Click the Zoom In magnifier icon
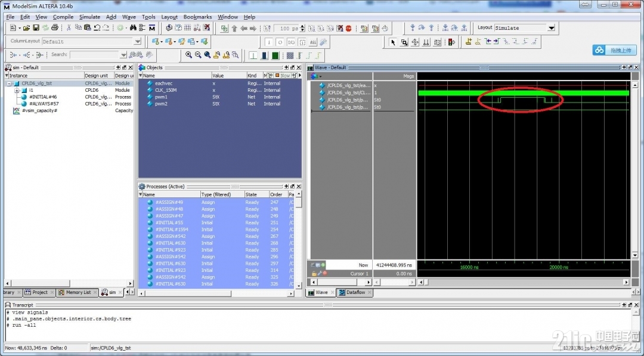The height and width of the screenshot is (356, 644). click(x=188, y=55)
